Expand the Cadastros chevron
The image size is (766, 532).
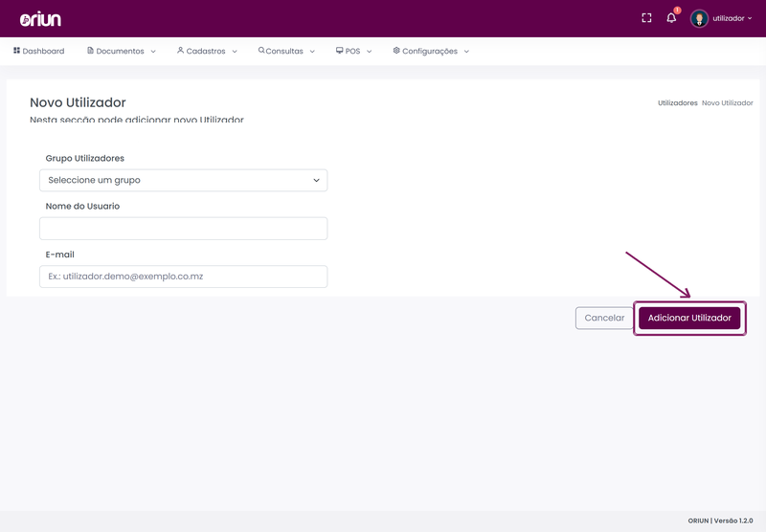click(x=235, y=52)
